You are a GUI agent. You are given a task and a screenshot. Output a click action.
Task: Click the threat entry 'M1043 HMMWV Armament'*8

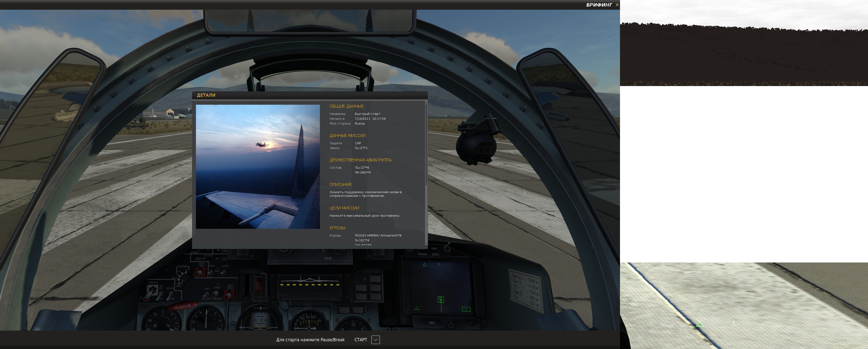pos(378,235)
